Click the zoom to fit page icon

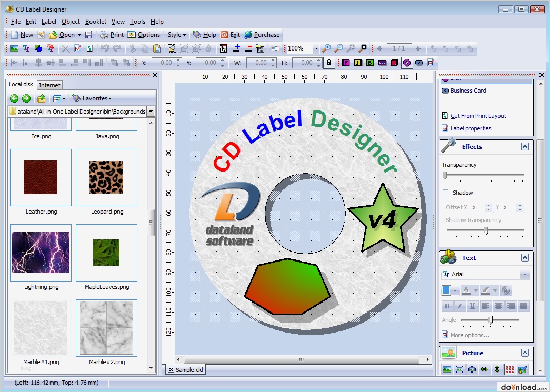point(363,48)
